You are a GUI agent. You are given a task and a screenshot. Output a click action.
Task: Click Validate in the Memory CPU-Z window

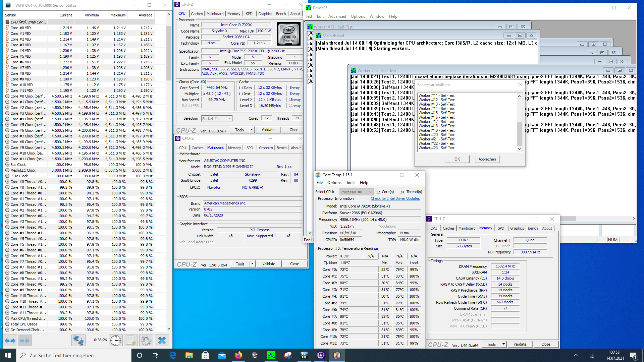coord(520,344)
